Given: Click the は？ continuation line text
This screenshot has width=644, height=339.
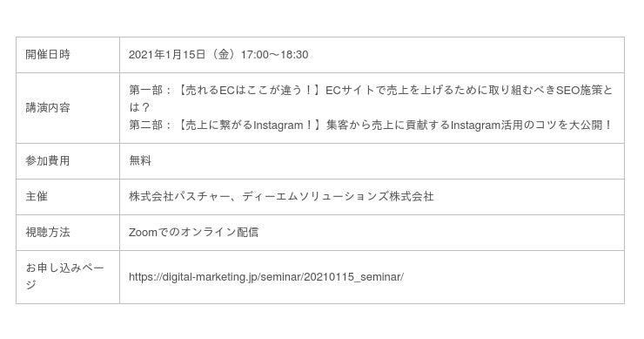Looking at the screenshot, I should pos(139,107).
